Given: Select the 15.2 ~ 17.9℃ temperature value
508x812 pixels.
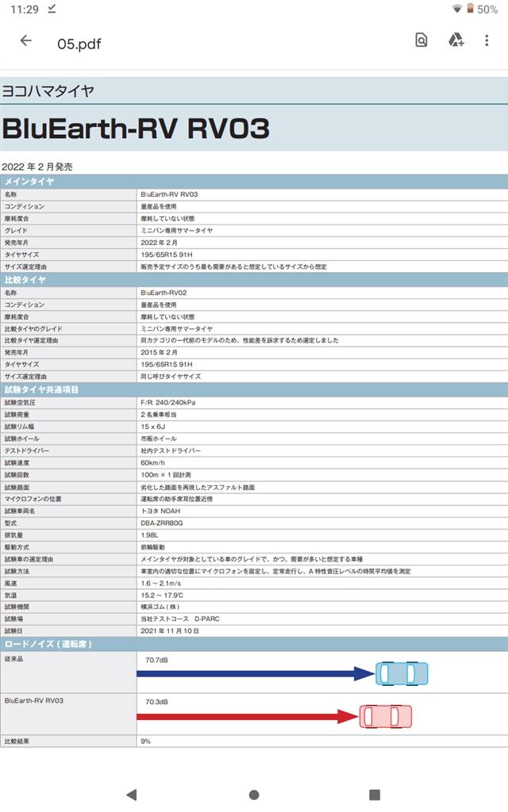Looking at the screenshot, I should 162,596.
